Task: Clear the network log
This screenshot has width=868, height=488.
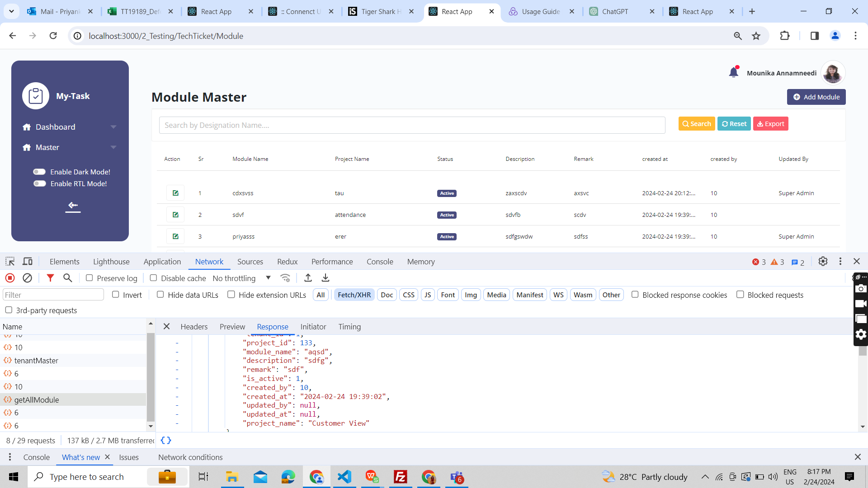Action: click(x=27, y=278)
